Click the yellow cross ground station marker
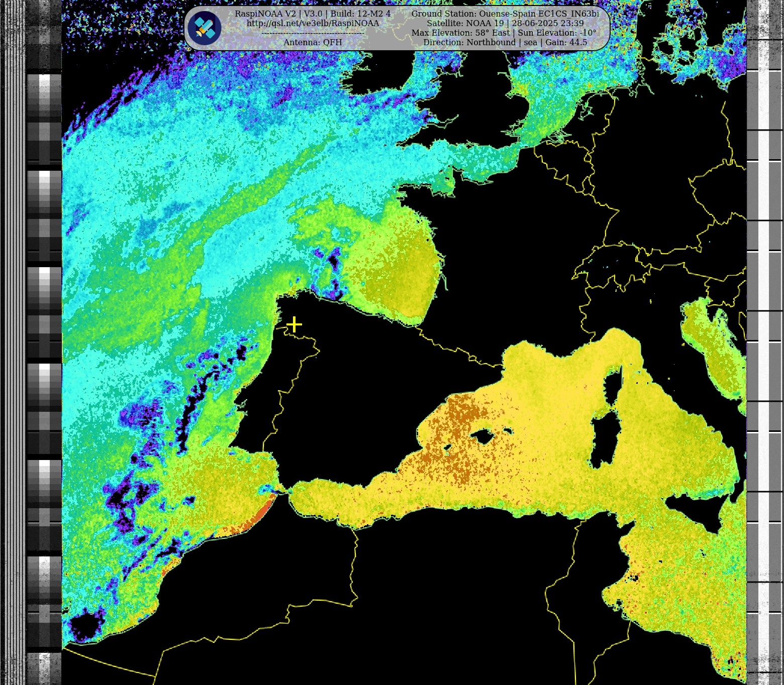 pyautogui.click(x=294, y=324)
